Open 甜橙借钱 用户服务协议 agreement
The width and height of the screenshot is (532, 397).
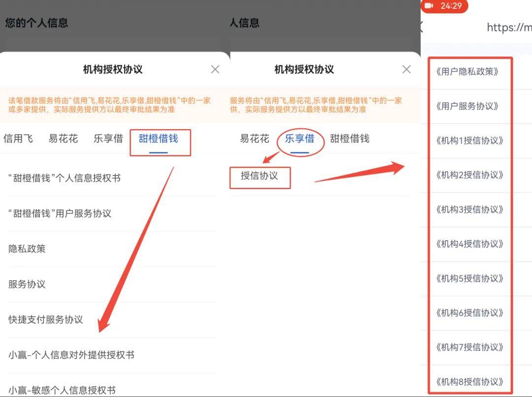(x=59, y=214)
